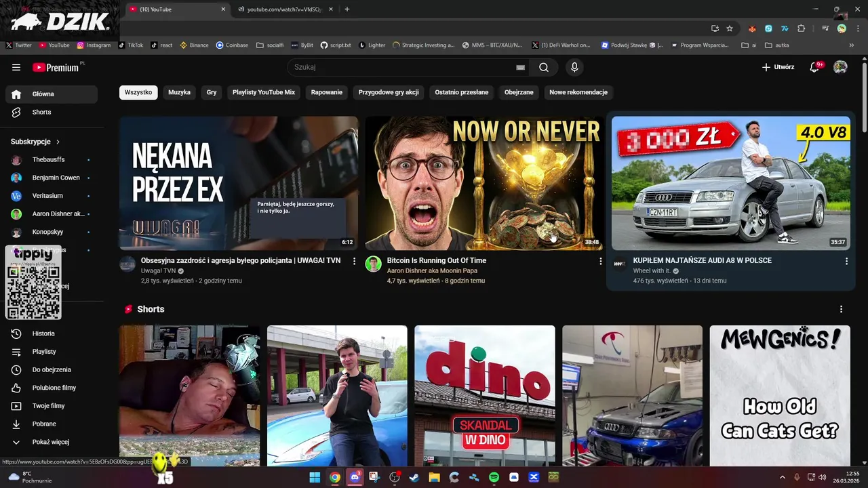Viewport: 868px width, 488px height.
Task: Click Uwaga! TVN channel avatar
Action: pos(127,264)
